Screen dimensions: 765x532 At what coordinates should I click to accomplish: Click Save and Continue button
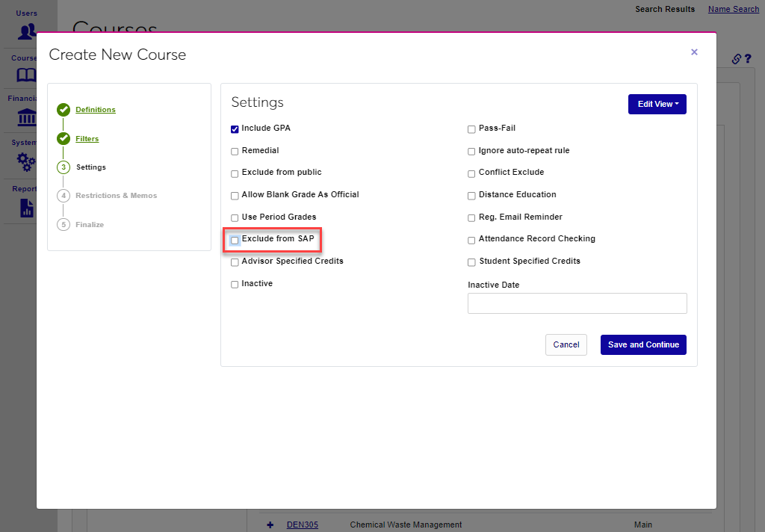pyautogui.click(x=643, y=344)
